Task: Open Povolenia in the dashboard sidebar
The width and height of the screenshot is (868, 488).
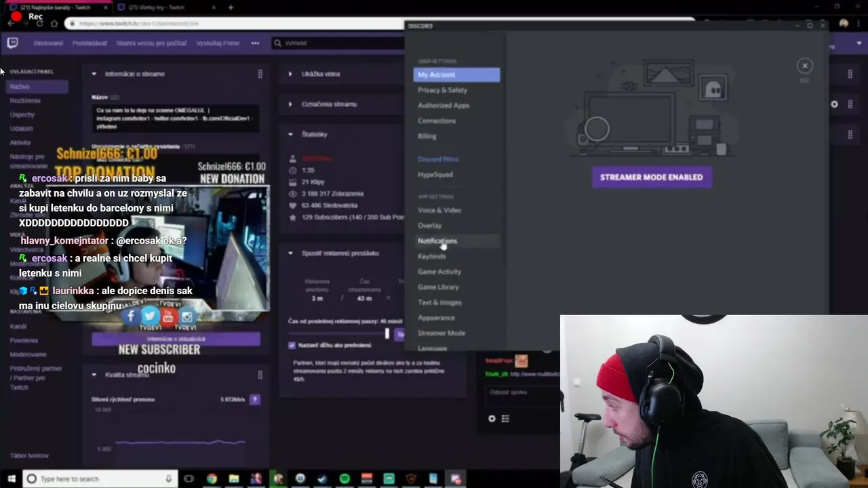Action: point(24,340)
